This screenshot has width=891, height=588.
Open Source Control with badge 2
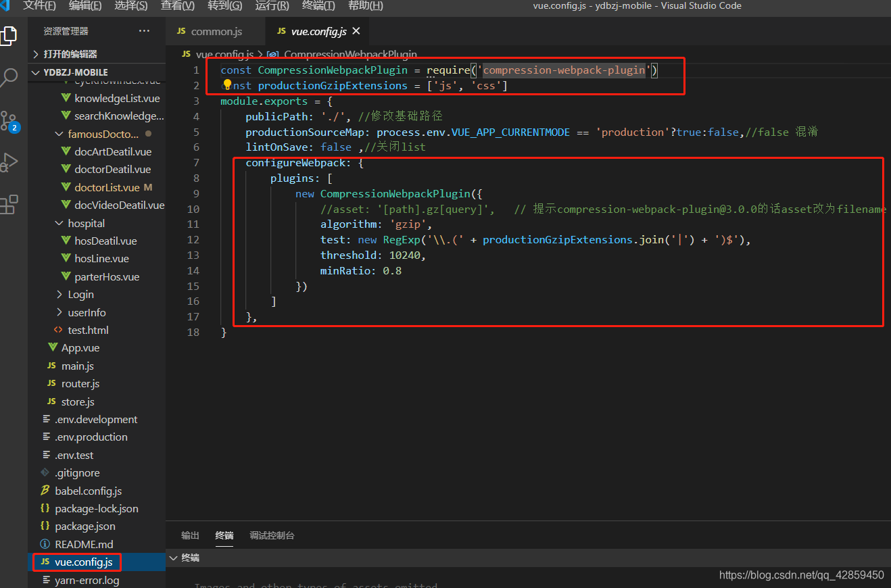[x=9, y=122]
